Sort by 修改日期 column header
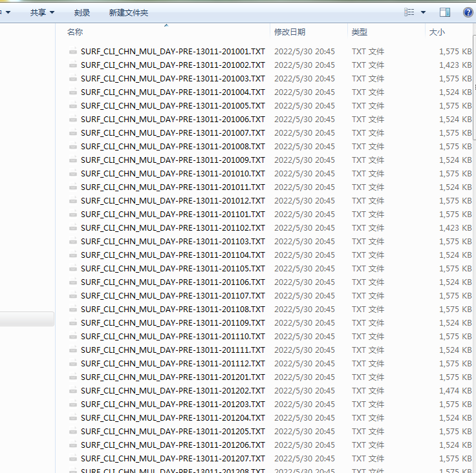The width and height of the screenshot is (476, 473). pos(290,32)
